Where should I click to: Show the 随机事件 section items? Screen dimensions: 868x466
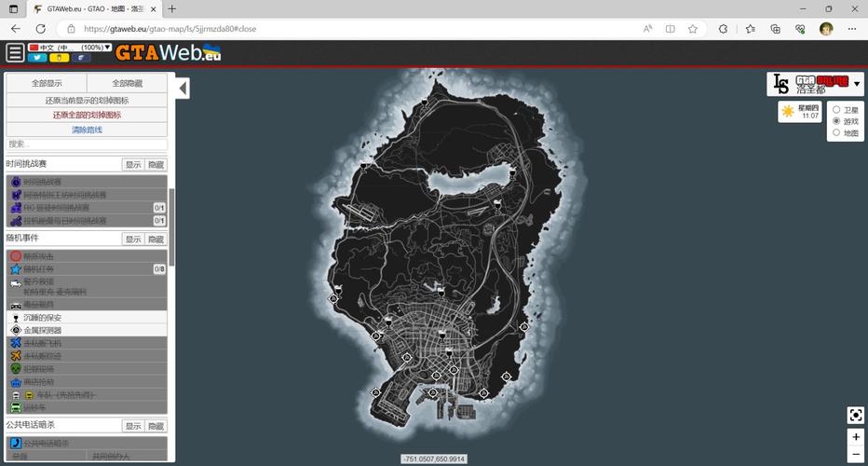coord(133,239)
